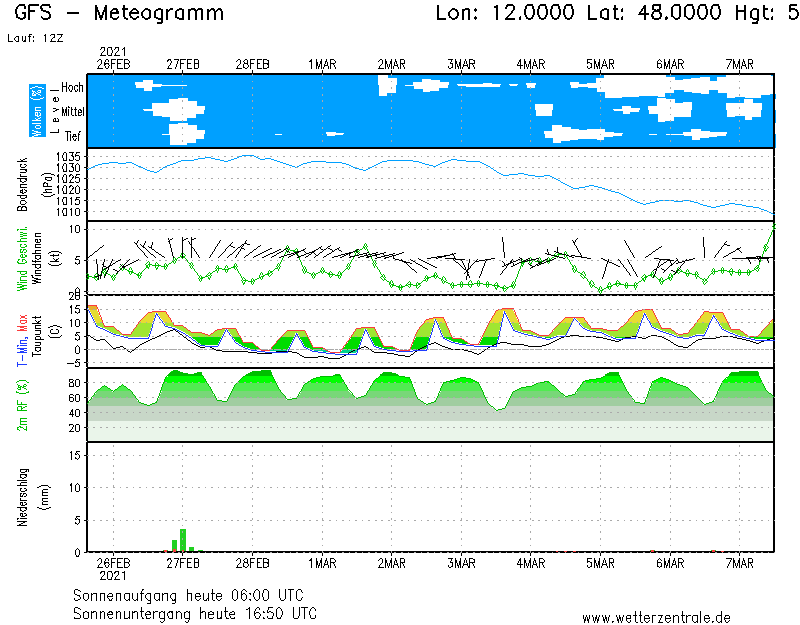The width and height of the screenshot is (800, 625).
Task: Click the Sonnenuntergang heute 16:50 UTC text
Action: [194, 612]
